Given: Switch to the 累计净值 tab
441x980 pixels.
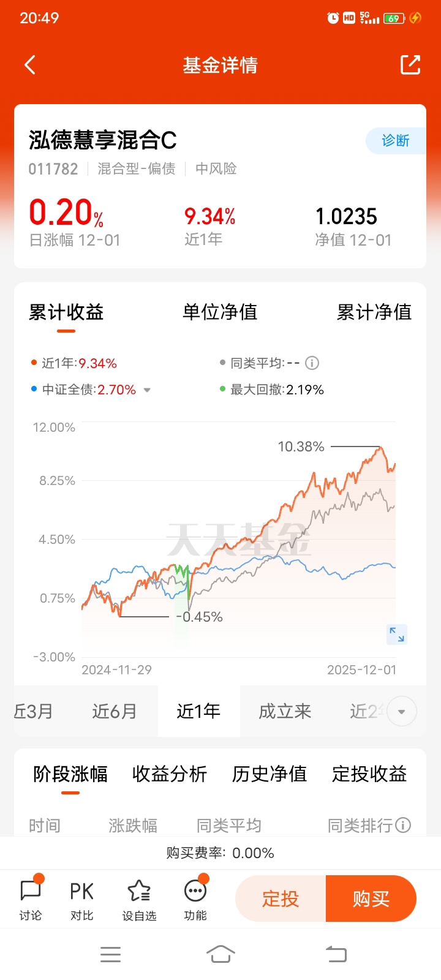Looking at the screenshot, I should point(374,312).
